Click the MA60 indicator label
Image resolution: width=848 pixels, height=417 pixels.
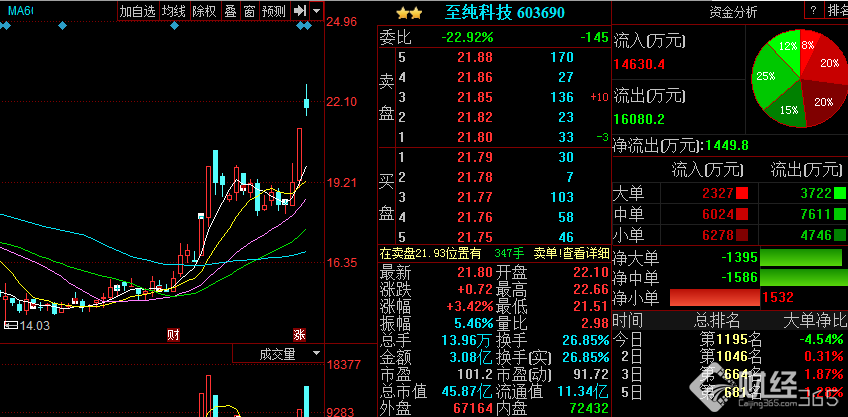[20, 10]
